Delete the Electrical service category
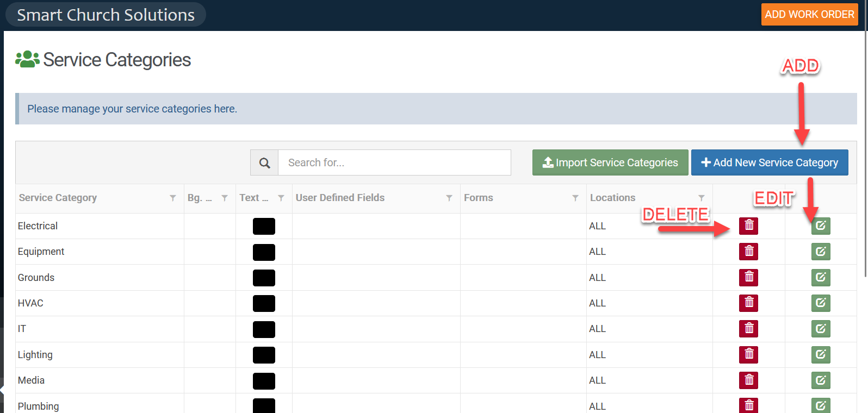 [x=748, y=226]
